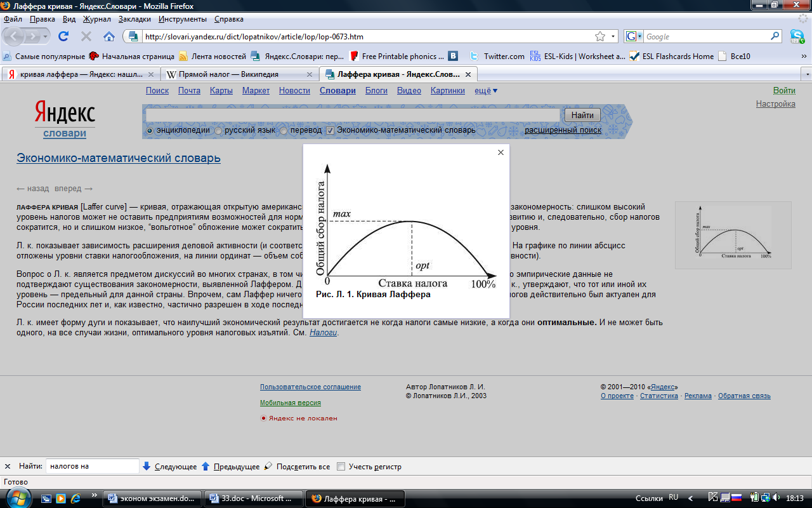
Task: Click the site identity icon in the address bar
Action: pyautogui.click(x=132, y=36)
